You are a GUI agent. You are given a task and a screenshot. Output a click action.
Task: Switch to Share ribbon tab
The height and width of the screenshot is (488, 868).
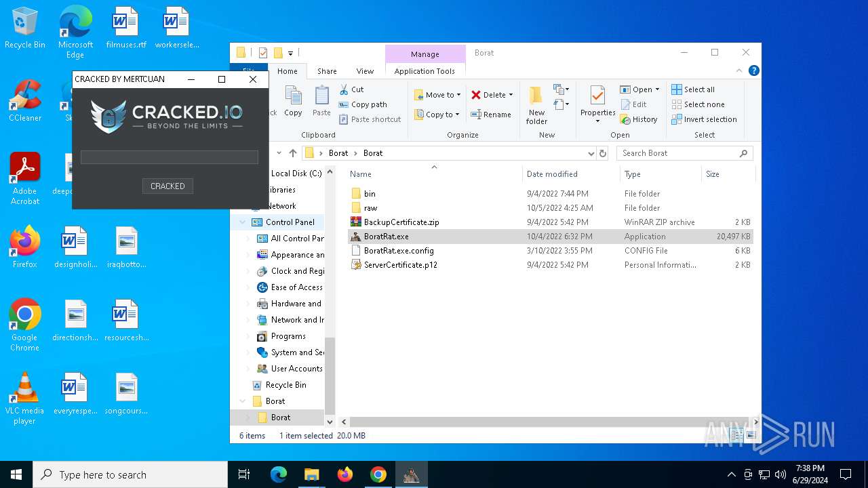327,71
